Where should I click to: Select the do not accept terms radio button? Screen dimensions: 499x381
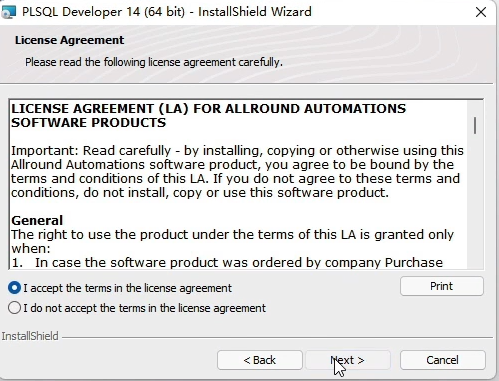coord(14,308)
